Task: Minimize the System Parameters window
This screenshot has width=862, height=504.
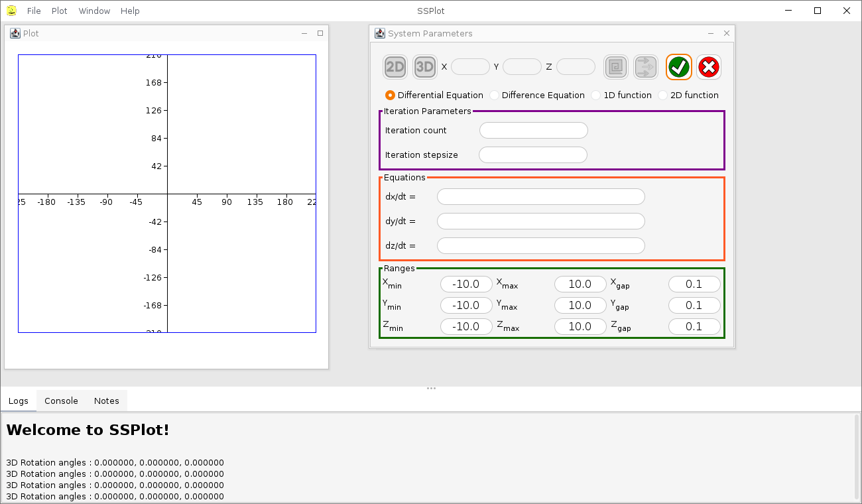Action: point(711,33)
